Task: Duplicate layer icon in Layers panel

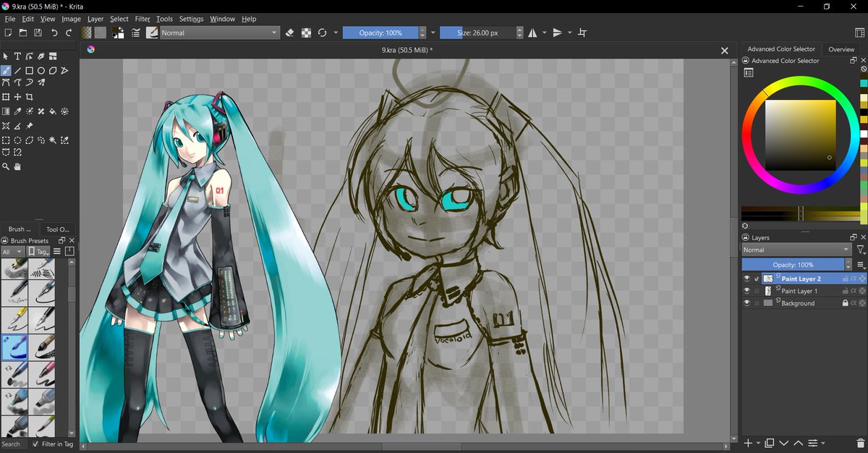Action: click(x=770, y=443)
